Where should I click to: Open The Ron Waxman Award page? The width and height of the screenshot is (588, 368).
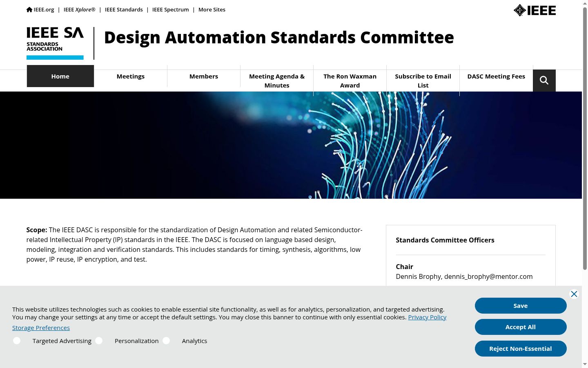coord(350,81)
